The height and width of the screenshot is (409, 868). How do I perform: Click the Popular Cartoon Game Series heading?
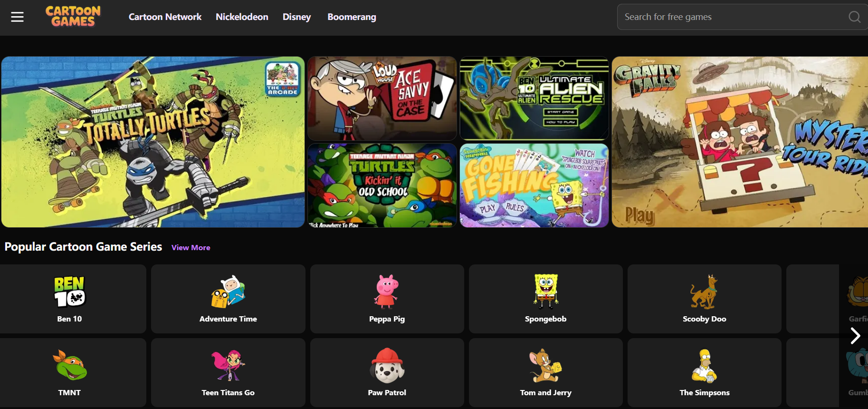point(83,247)
